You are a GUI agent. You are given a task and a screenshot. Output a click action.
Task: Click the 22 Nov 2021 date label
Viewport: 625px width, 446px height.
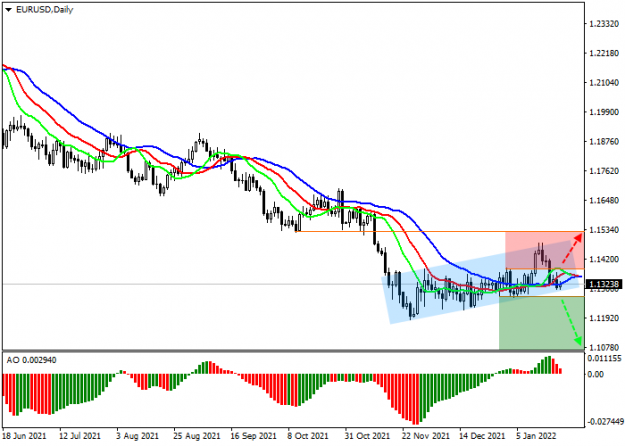click(426, 436)
